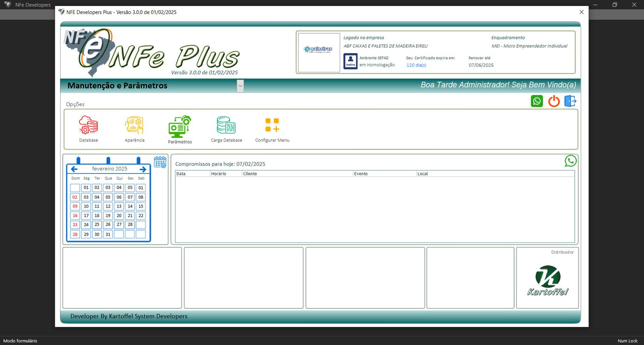Image resolution: width=644 pixels, height=345 pixels.
Task: Click the WhatsApp icon in Compromissos panel
Action: (570, 161)
